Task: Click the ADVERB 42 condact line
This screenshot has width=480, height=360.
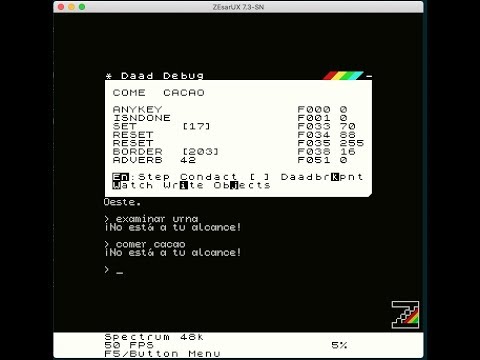Action: [154, 160]
